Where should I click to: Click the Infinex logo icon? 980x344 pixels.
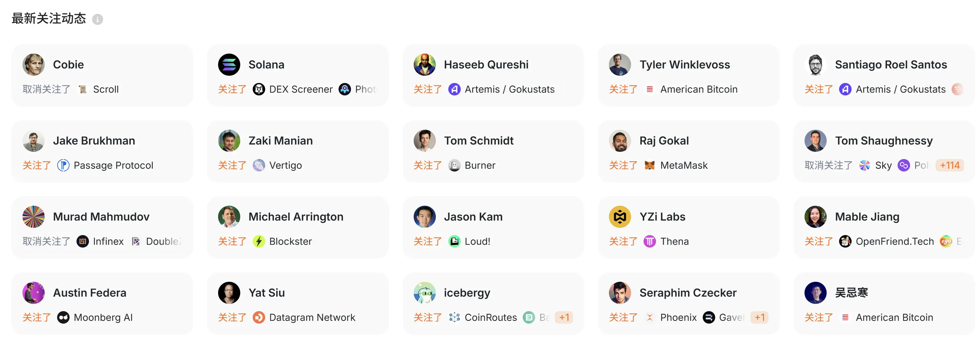(82, 241)
